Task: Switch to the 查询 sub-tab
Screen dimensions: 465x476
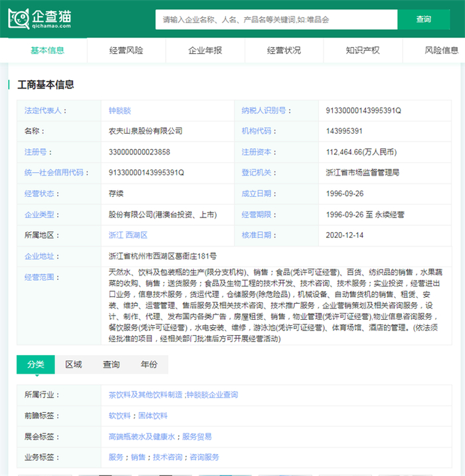Action: (x=112, y=364)
